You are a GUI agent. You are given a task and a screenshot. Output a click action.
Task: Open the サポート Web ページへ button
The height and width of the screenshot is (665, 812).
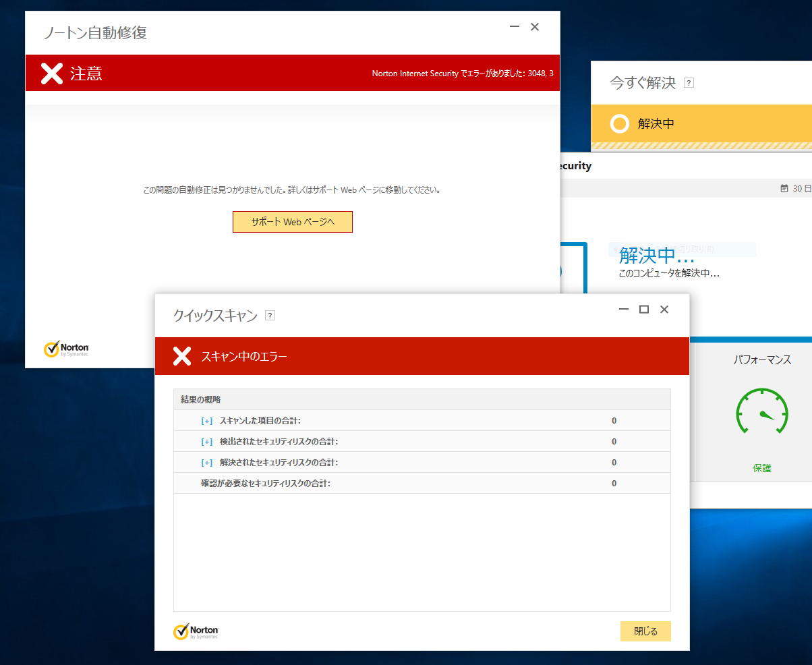292,222
